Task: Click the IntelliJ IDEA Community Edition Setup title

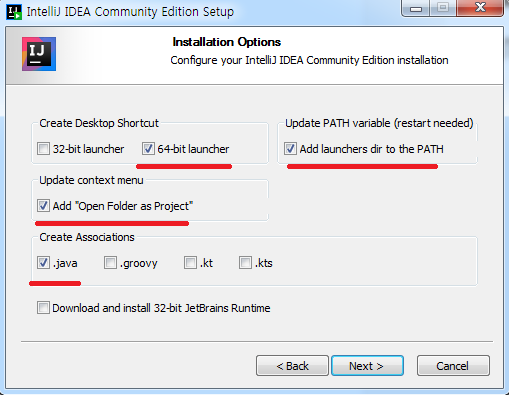Action: (x=130, y=12)
